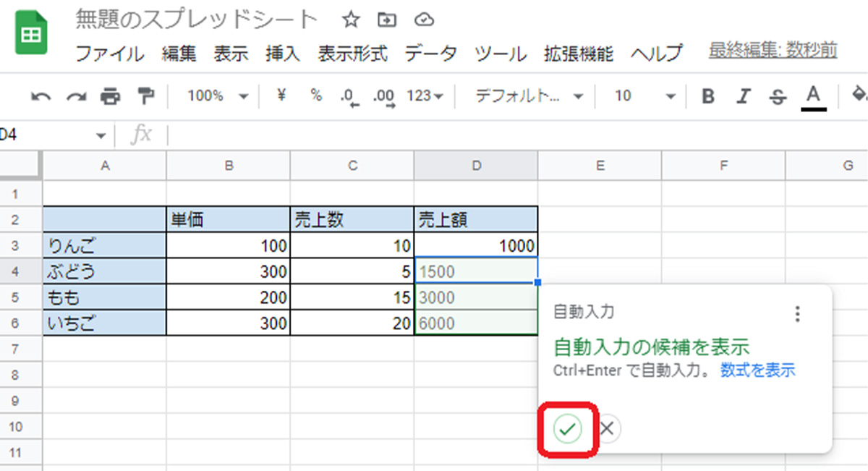Viewport: 868px width, 471px height.
Task: Accept the autofill suggestion checkmark
Action: pos(568,429)
